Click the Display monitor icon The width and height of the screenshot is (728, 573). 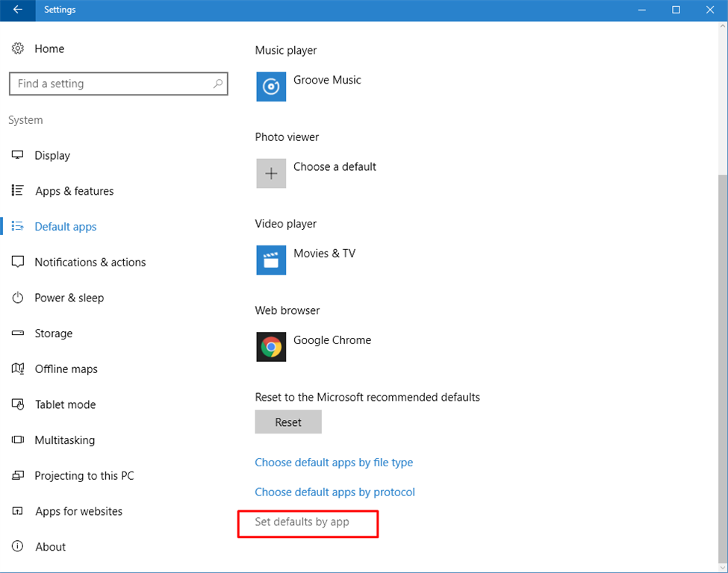pos(18,155)
